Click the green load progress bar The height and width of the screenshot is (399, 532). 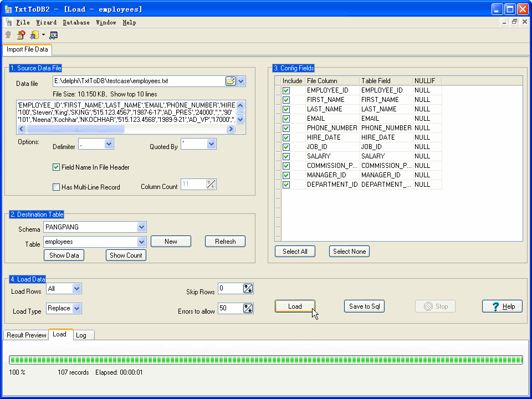click(x=266, y=360)
